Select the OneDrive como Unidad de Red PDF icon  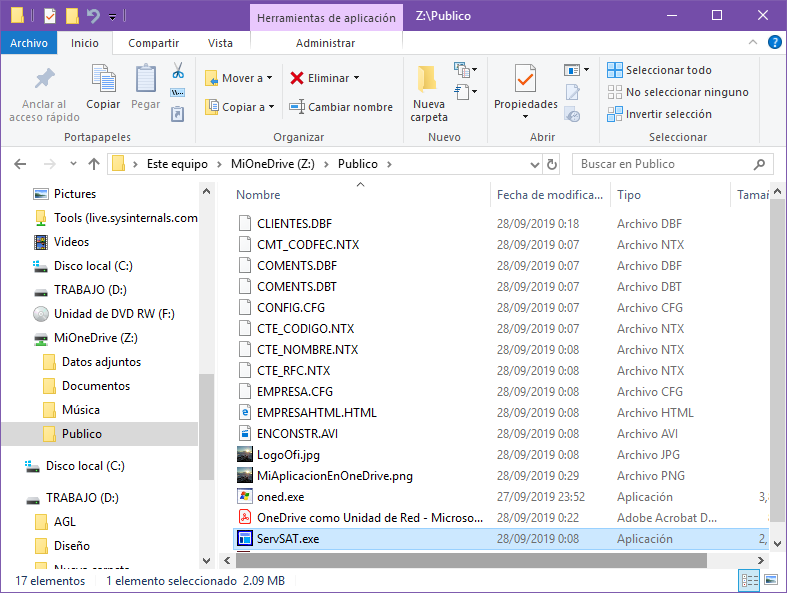coord(244,518)
